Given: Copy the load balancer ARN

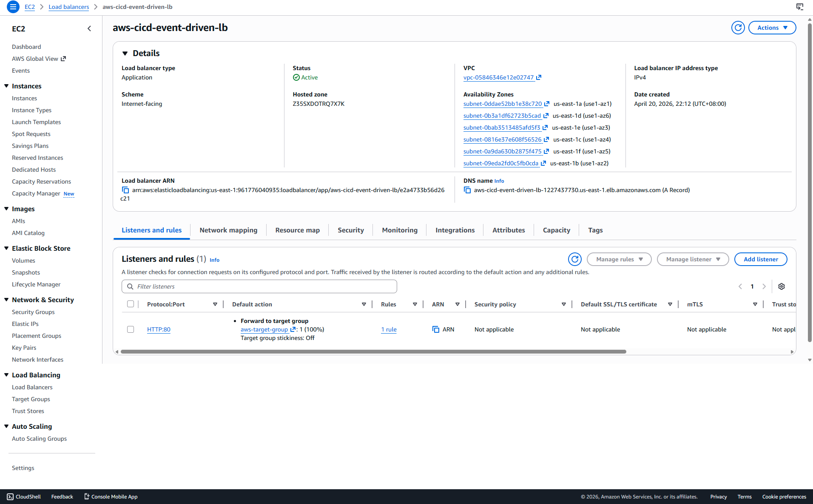Looking at the screenshot, I should tap(125, 190).
